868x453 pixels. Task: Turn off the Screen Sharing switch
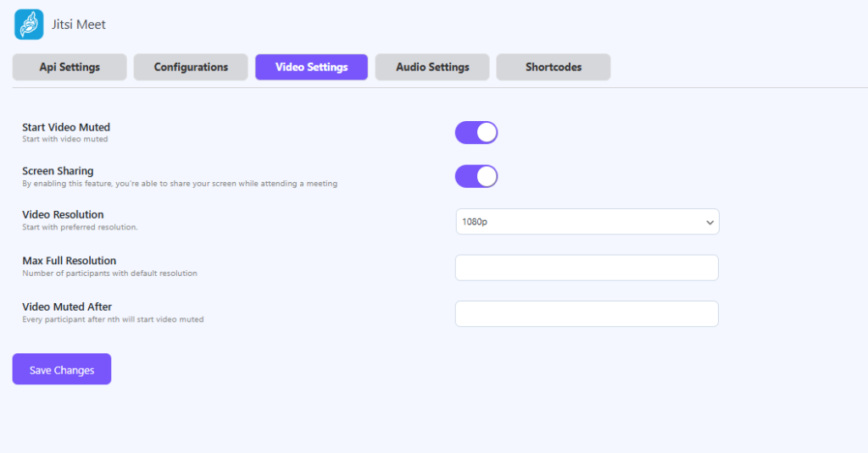(476, 176)
